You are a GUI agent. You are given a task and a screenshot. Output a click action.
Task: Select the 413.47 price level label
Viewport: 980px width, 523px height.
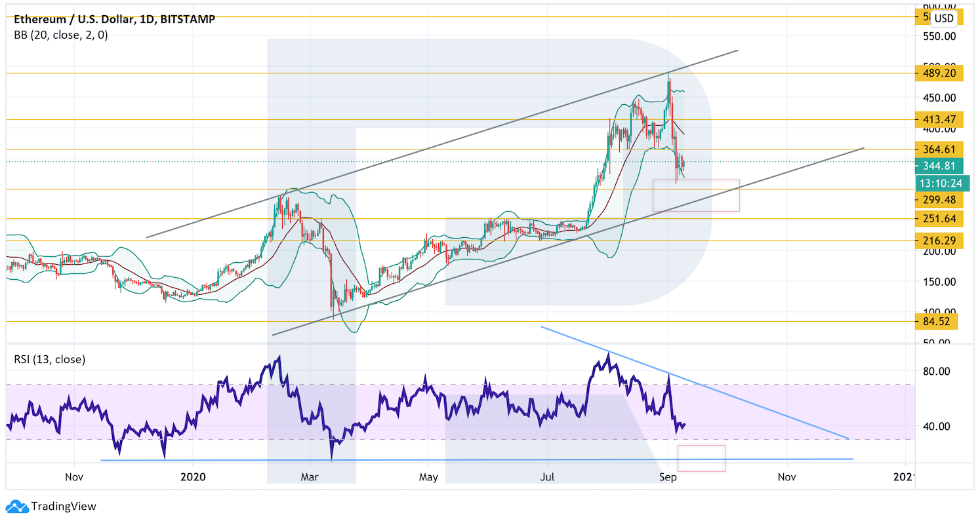pos(939,119)
